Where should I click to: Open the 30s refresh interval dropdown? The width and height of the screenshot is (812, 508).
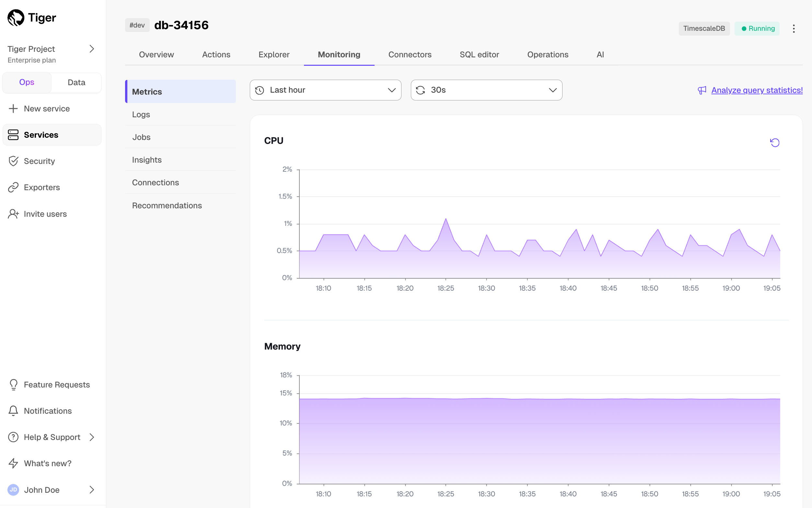[x=486, y=90]
